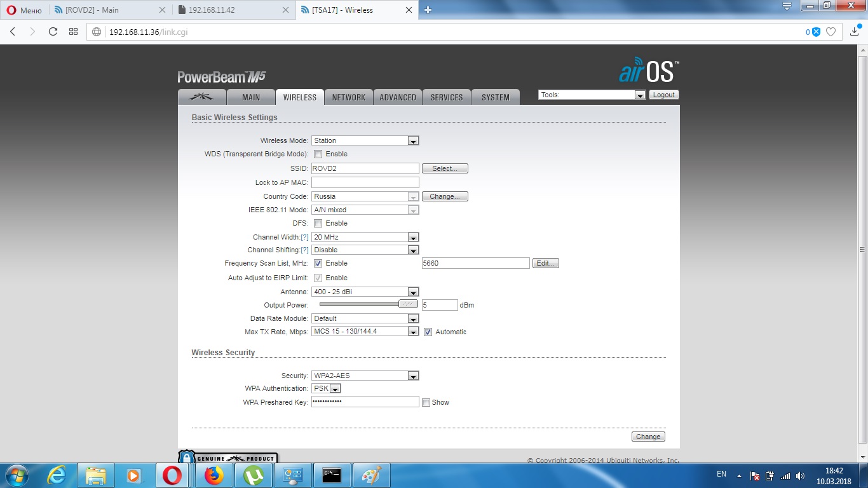Viewport: 868px width, 488px height.
Task: Open the Antenna dropdown
Action: point(365,292)
